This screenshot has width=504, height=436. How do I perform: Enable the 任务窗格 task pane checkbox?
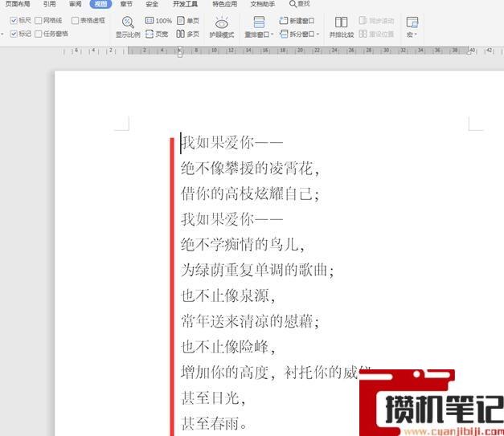38,34
